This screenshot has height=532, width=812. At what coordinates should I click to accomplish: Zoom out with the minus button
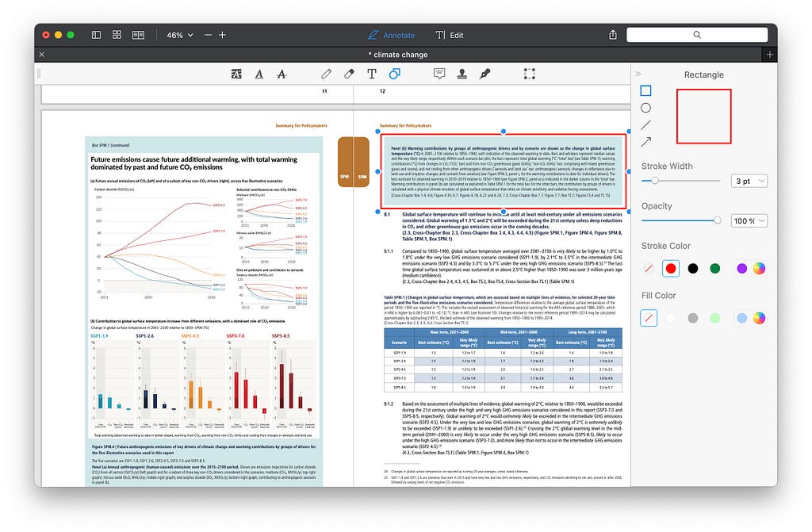point(209,35)
